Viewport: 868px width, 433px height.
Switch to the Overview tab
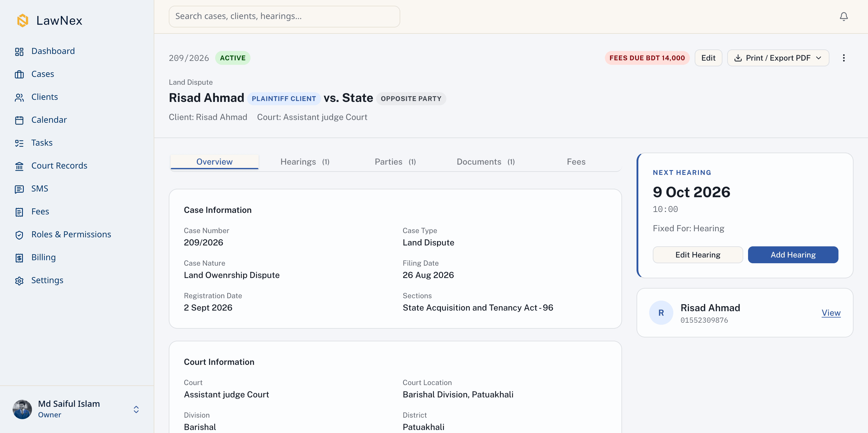click(214, 162)
